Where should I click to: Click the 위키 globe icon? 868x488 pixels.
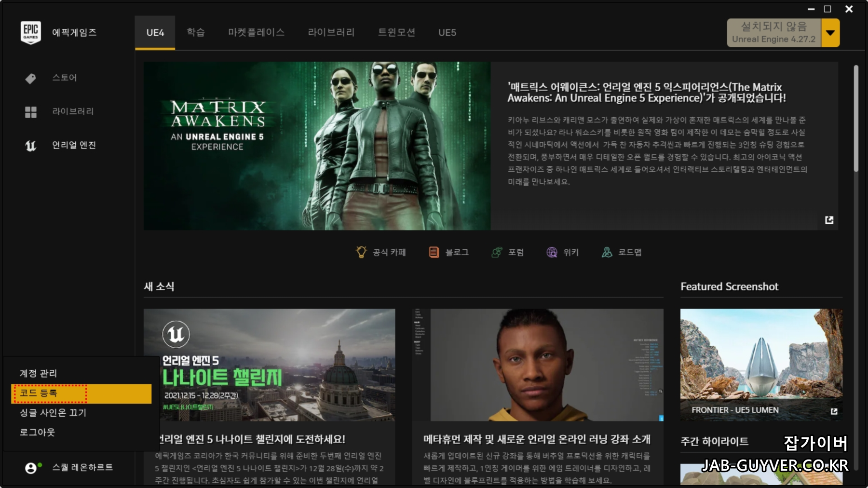click(552, 252)
